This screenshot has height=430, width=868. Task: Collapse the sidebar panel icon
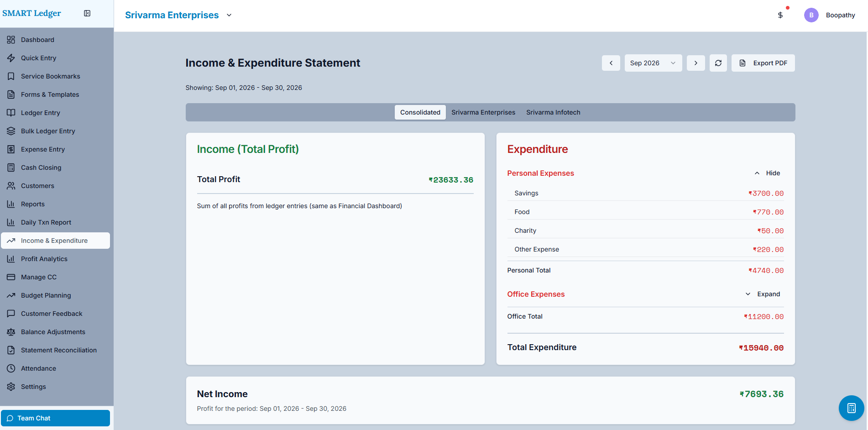pos(87,13)
